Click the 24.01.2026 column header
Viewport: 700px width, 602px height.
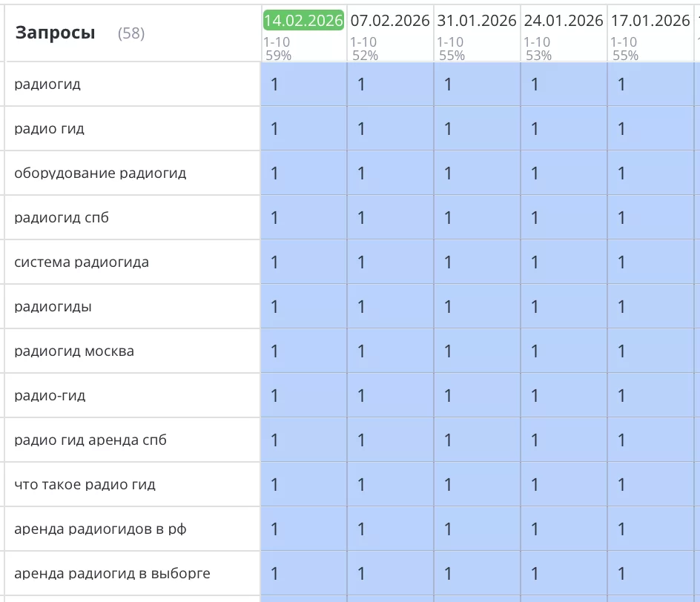[x=564, y=21]
